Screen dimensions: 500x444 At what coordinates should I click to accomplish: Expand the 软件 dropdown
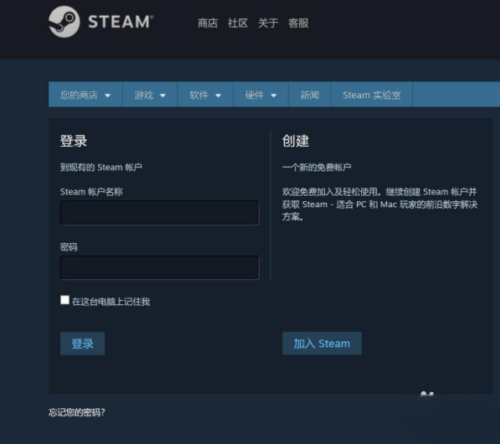tap(205, 95)
